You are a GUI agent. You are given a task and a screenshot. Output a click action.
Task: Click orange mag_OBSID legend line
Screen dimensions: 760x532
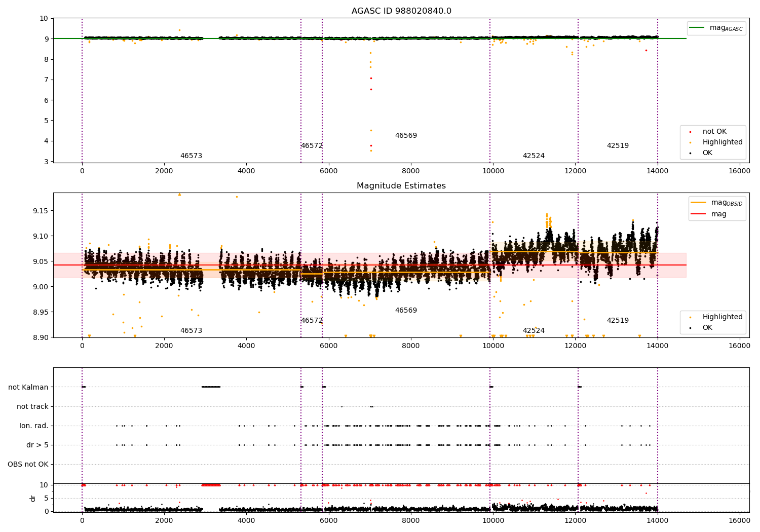pos(698,203)
